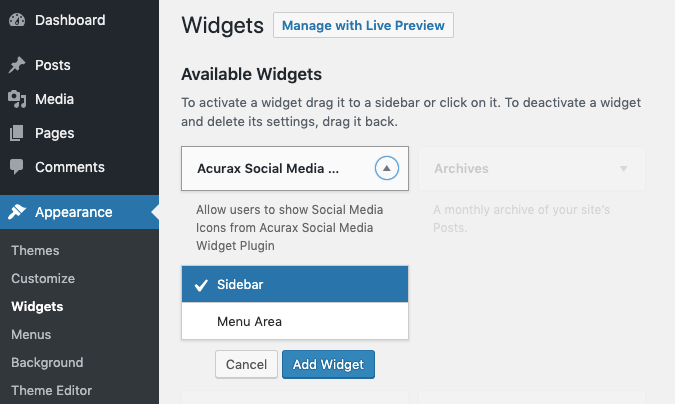Open the Background submenu item
675x404 pixels.
(47, 362)
